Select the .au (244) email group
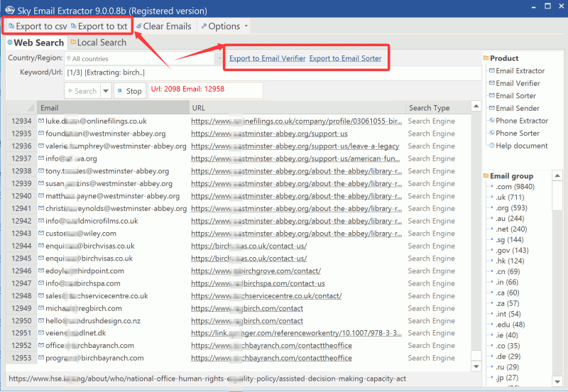Screen dimensions: 568x392 (x=510, y=219)
